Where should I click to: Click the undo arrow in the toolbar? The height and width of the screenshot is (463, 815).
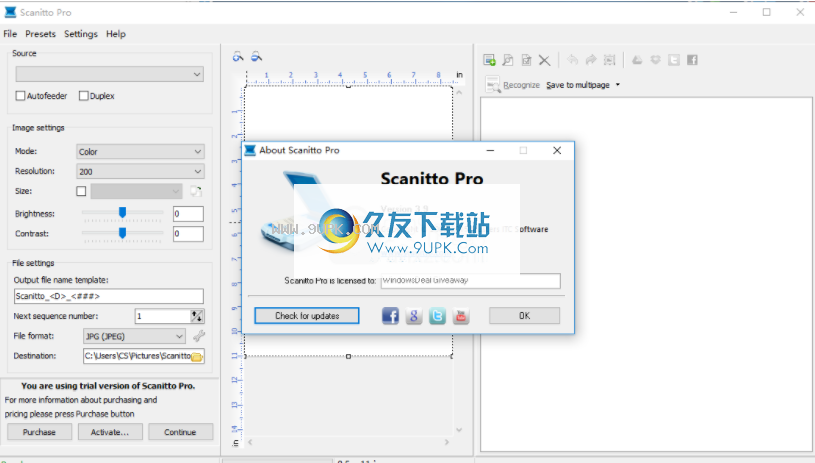point(572,60)
